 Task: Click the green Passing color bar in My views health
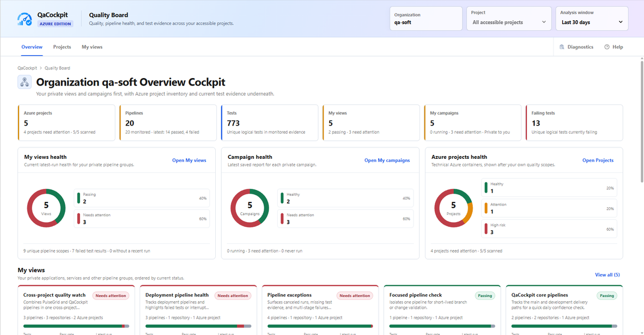pyautogui.click(x=78, y=198)
